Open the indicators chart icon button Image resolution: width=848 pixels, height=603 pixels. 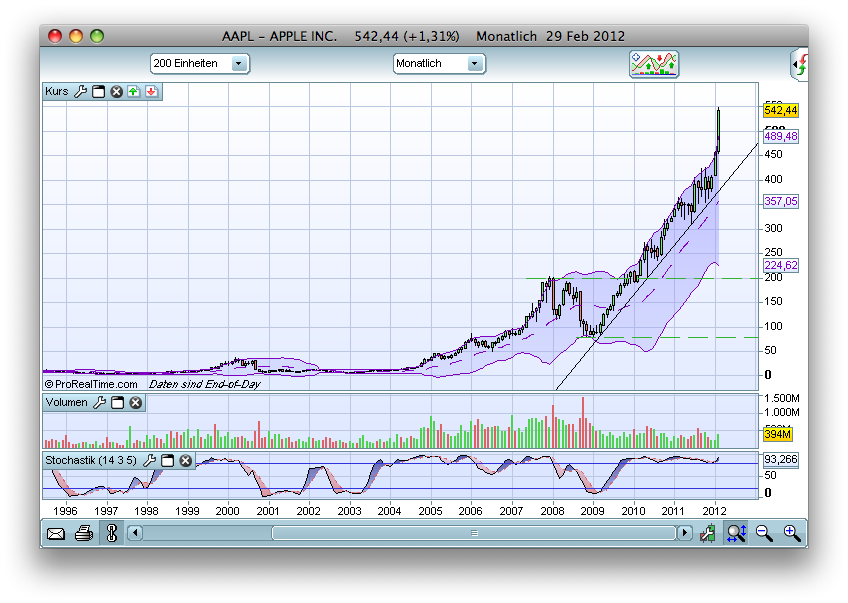click(654, 64)
